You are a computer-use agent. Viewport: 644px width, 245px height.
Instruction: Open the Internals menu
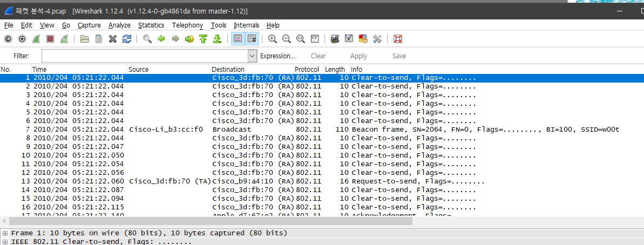click(247, 25)
